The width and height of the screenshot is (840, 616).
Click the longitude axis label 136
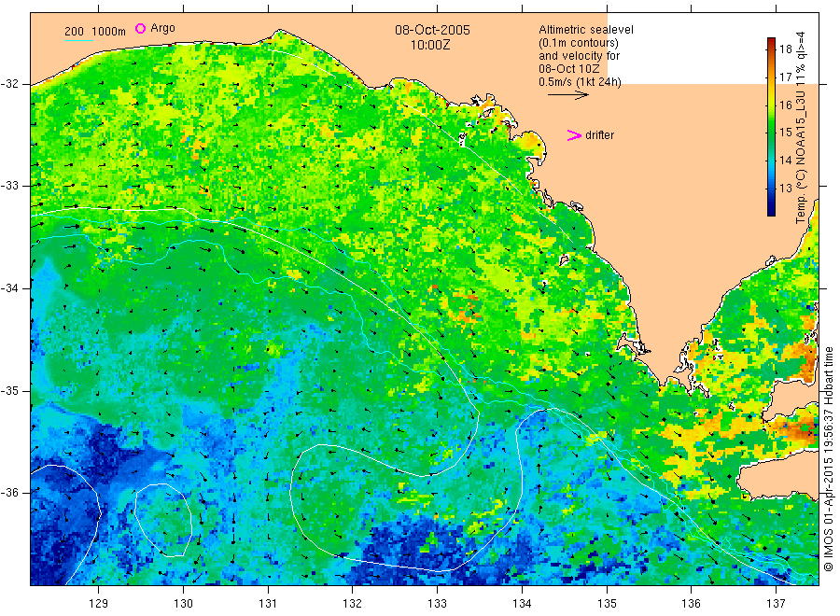tap(691, 604)
